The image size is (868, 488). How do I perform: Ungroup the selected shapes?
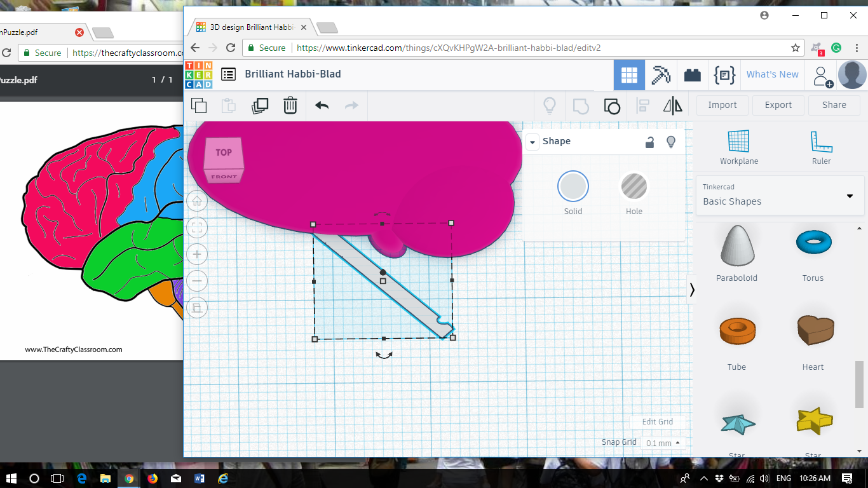[x=611, y=105]
